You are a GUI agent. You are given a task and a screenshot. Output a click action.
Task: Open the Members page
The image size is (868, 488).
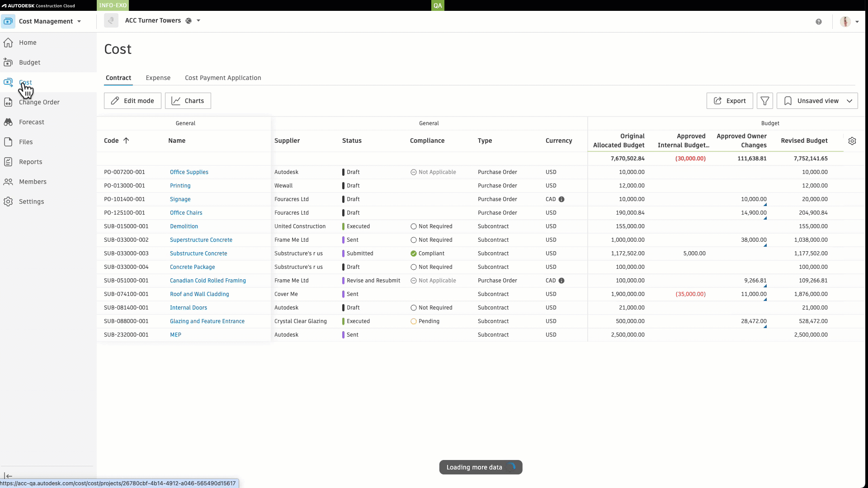[x=33, y=182]
